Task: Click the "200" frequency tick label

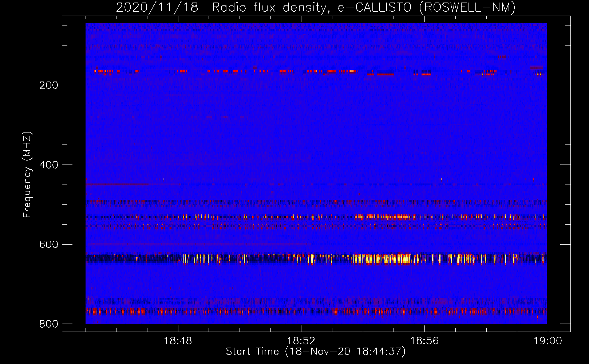Action: tap(49, 85)
